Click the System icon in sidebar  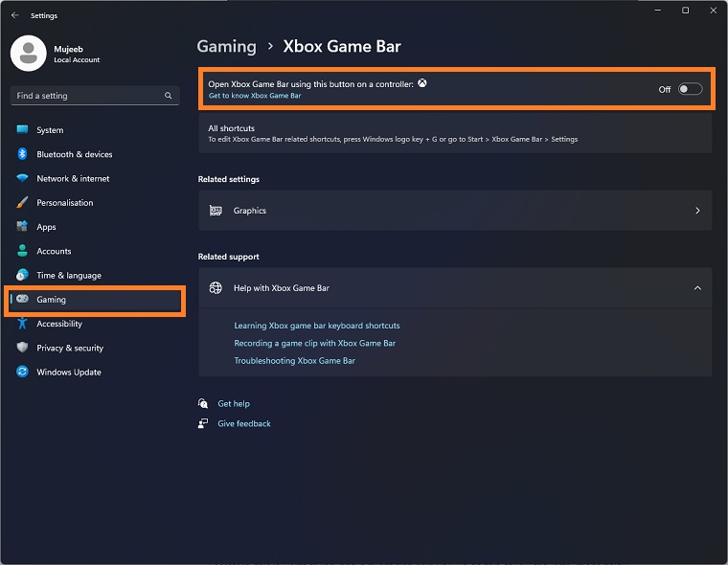coord(22,130)
